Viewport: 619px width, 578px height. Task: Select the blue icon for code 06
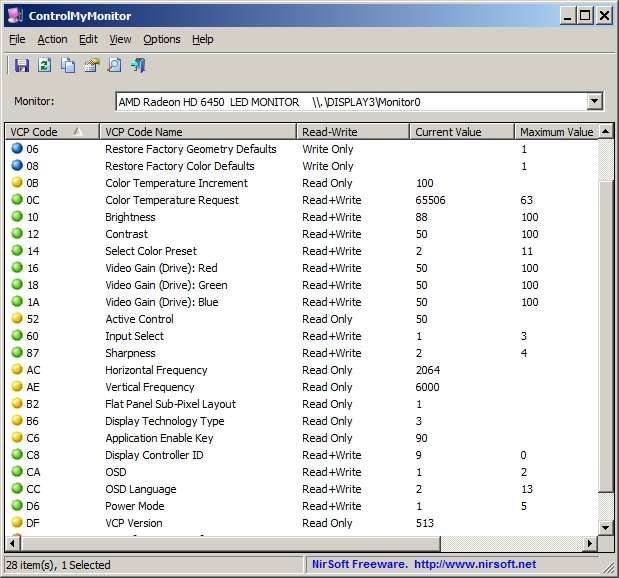(17, 149)
